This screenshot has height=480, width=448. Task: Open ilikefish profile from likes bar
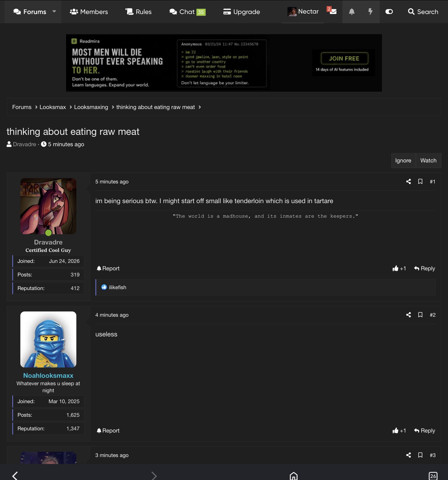[117, 287]
